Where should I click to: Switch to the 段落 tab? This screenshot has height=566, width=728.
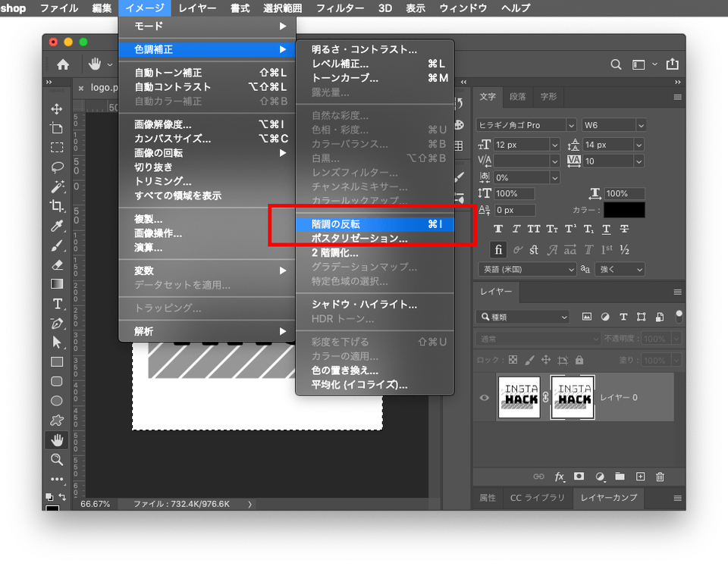point(518,96)
